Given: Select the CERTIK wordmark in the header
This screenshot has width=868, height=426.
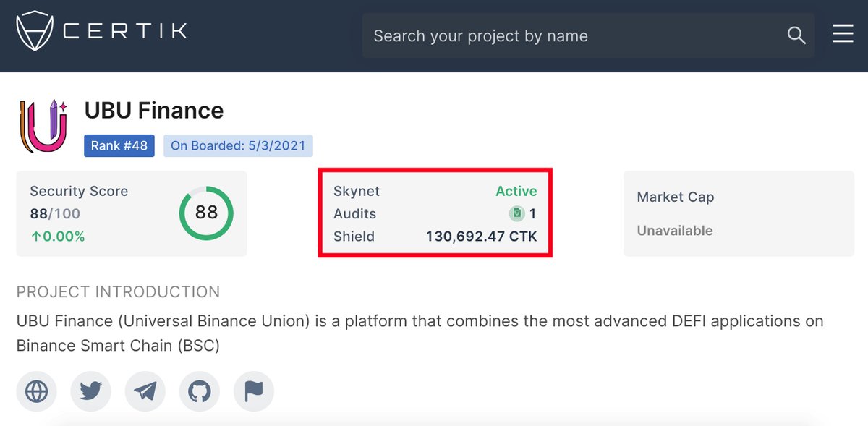Looking at the screenshot, I should [x=124, y=32].
